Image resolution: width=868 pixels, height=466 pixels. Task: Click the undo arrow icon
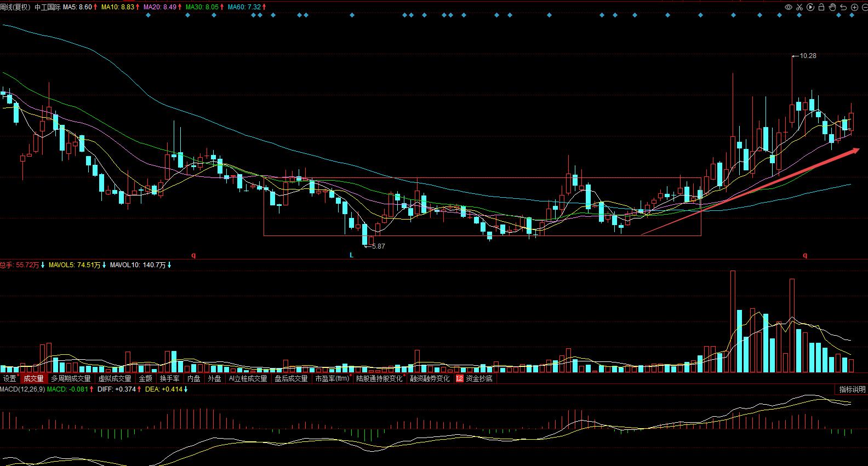(x=843, y=7)
